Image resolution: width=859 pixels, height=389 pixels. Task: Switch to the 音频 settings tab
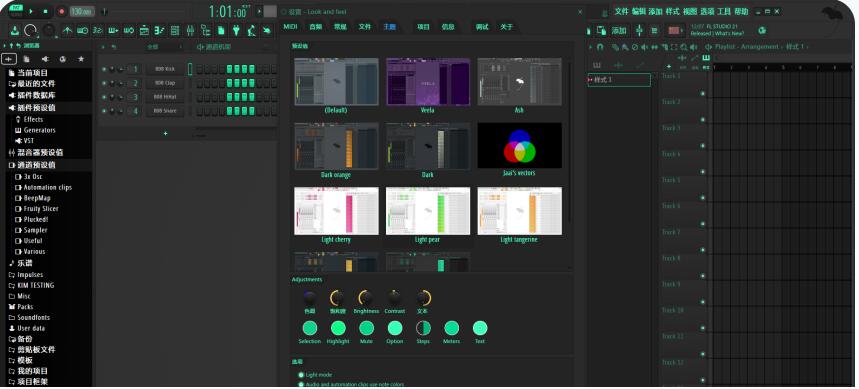316,27
